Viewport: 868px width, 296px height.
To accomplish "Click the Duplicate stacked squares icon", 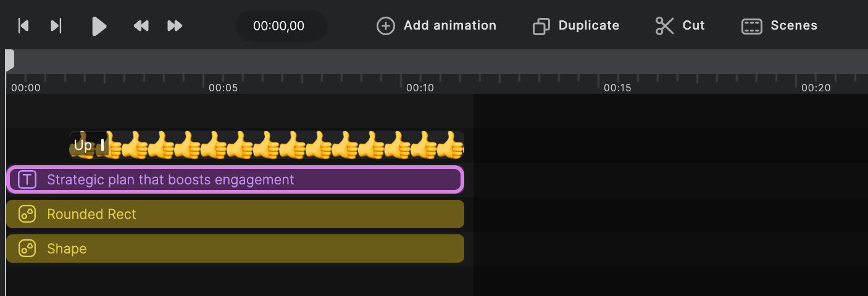I will [x=541, y=26].
